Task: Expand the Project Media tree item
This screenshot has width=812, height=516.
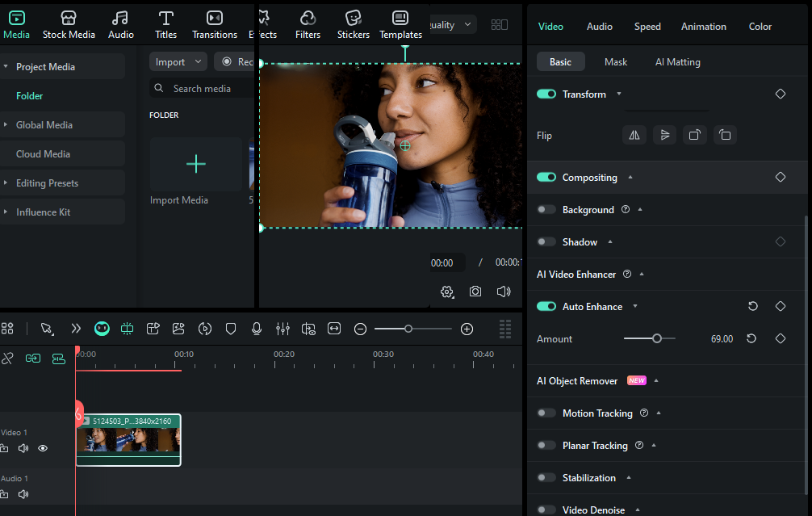Action: click(x=6, y=66)
